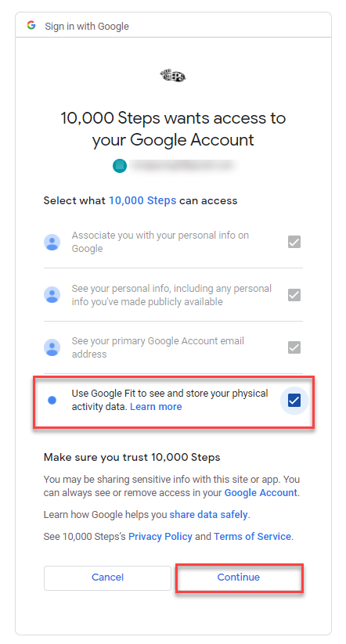Click the teal account avatar icon
This screenshot has width=346, height=644.
click(120, 166)
